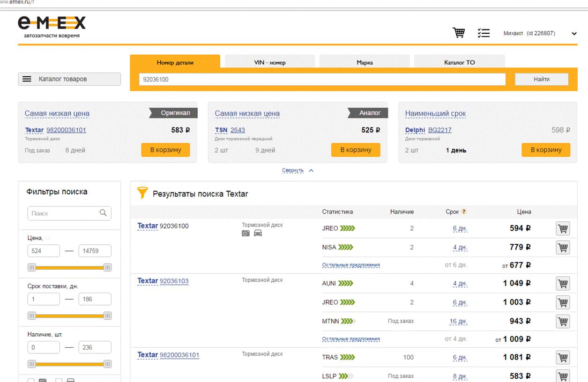Screen dimensions: 588x382
Task: Click the Найти search button
Action: 542,79
